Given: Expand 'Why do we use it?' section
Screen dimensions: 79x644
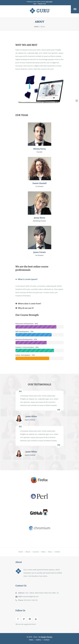Looking at the screenshot, I should coord(24,308).
